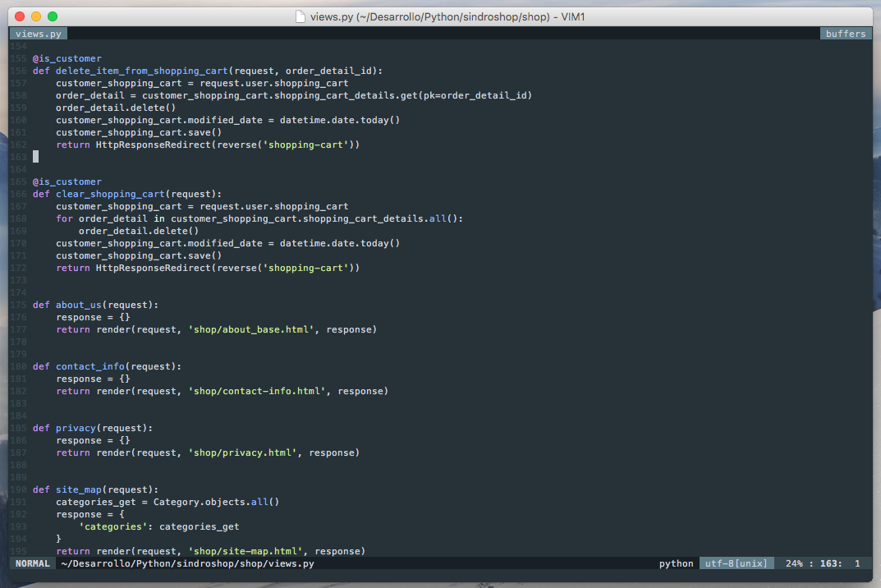The image size is (881, 588).
Task: Click utf-8[unix] encoding in statusline
Action: click(736, 563)
